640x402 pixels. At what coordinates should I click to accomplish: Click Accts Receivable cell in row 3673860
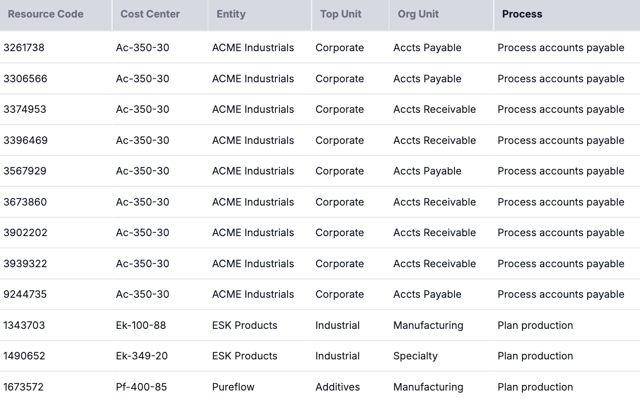pos(434,202)
